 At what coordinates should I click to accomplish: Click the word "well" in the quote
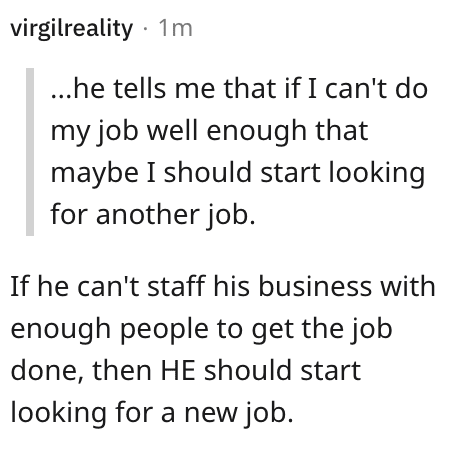coord(172,131)
